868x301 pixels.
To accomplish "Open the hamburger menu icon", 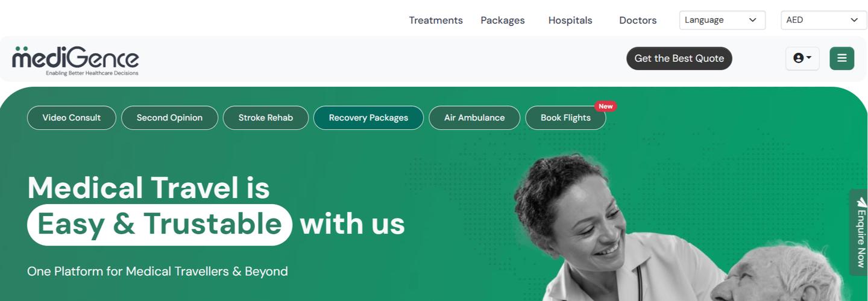I will click(841, 58).
